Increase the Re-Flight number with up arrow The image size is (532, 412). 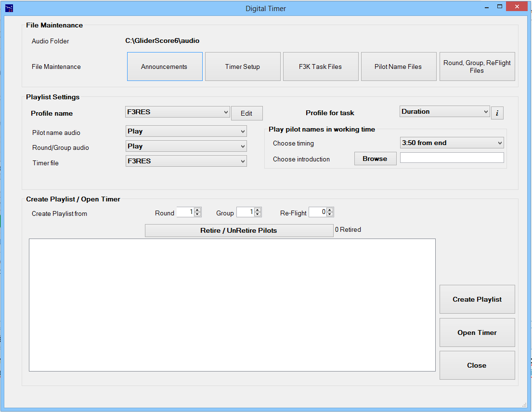tap(330, 210)
